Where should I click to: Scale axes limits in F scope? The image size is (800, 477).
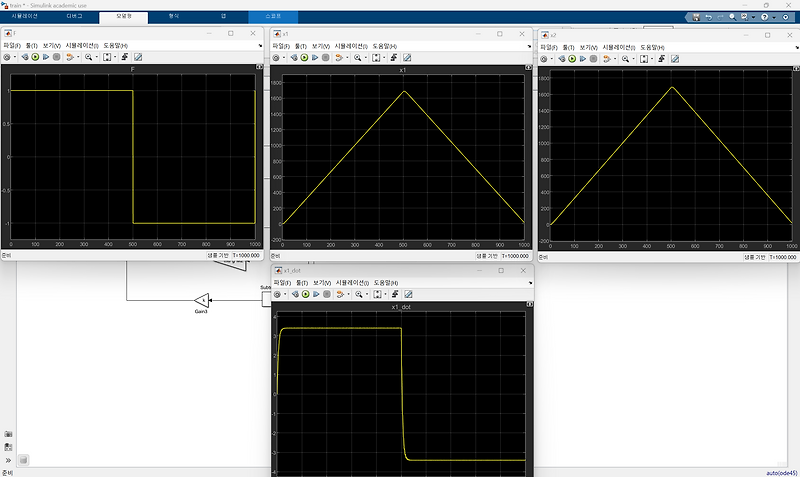[x=107, y=57]
